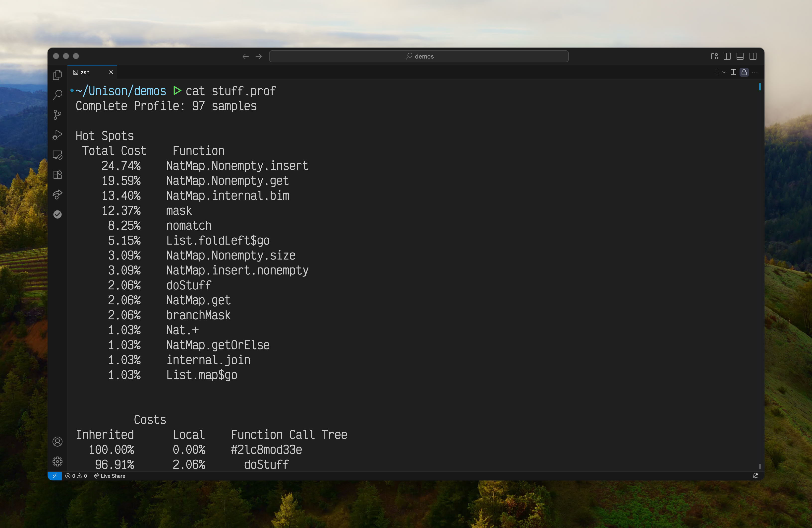Open the Live Share activity bar view
Screen dimensions: 812x528
pos(57,195)
